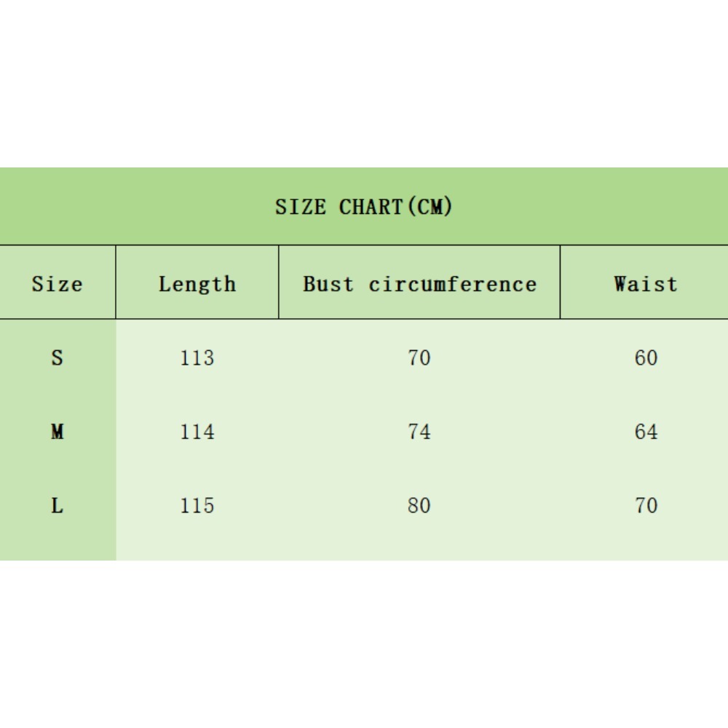Click bust value 70 in the S row
This screenshot has height=728, width=728.
tap(419, 358)
